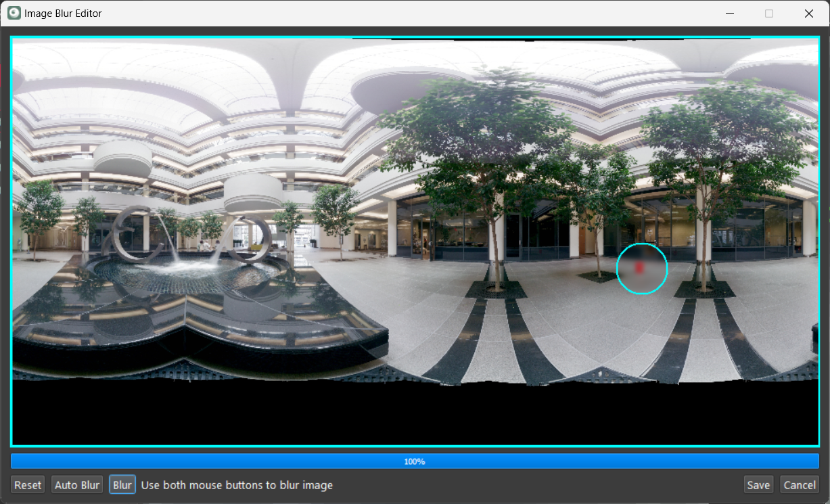This screenshot has width=830, height=504.
Task: Click the 100% progress bar
Action: (415, 461)
